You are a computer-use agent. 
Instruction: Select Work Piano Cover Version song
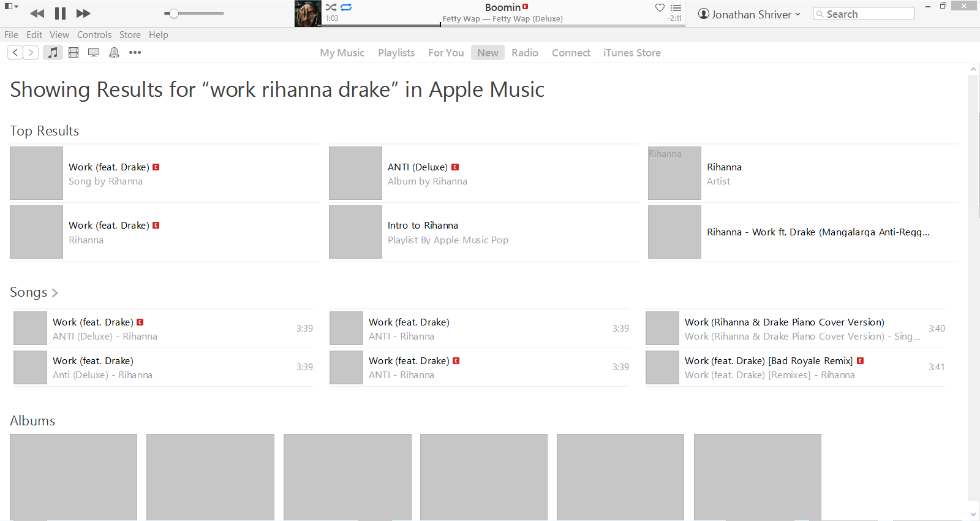pos(796,329)
